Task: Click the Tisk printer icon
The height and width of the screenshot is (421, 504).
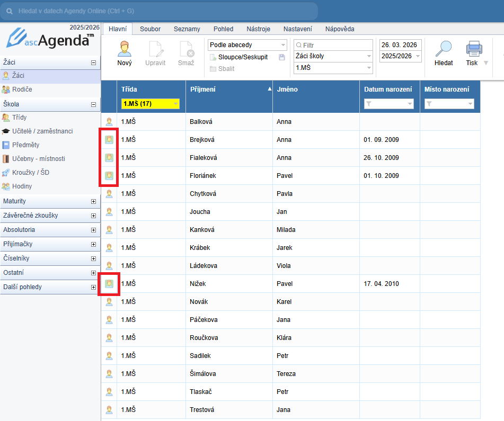Action: pos(474,49)
